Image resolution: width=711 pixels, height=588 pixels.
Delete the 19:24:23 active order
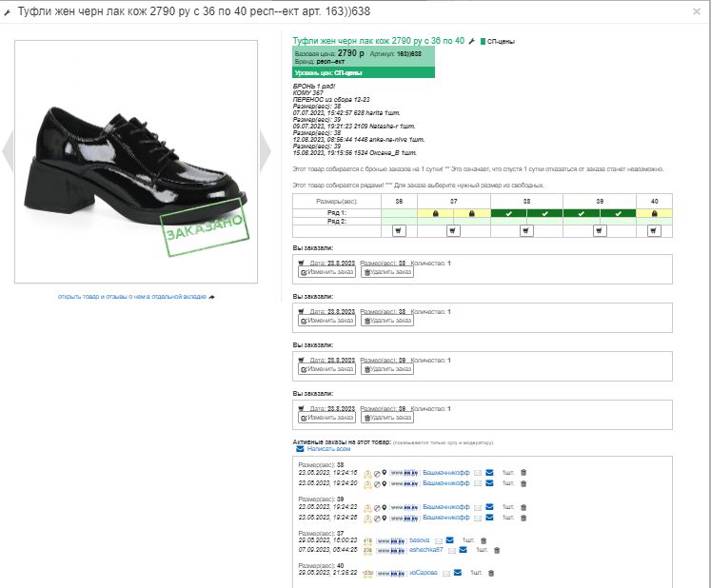523,507
